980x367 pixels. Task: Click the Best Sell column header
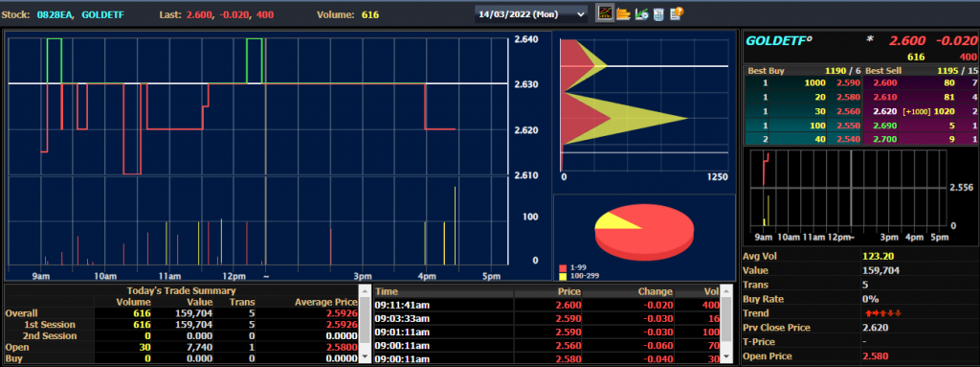(x=883, y=71)
